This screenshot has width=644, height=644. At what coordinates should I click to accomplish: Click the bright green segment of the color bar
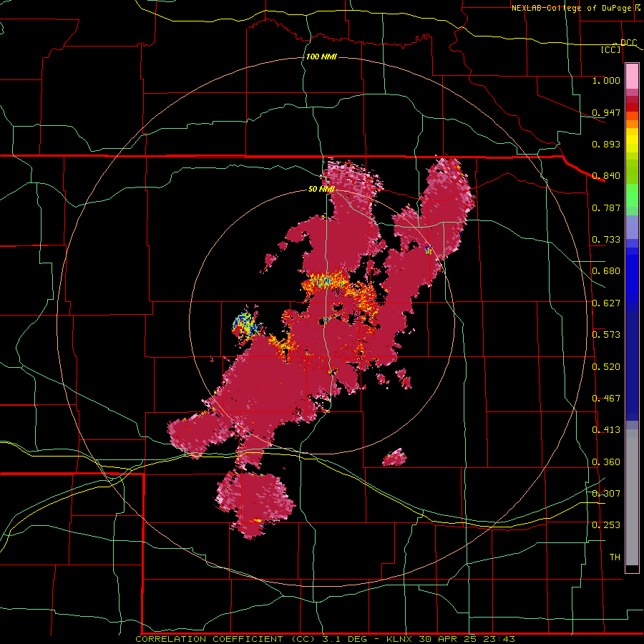click(x=632, y=196)
